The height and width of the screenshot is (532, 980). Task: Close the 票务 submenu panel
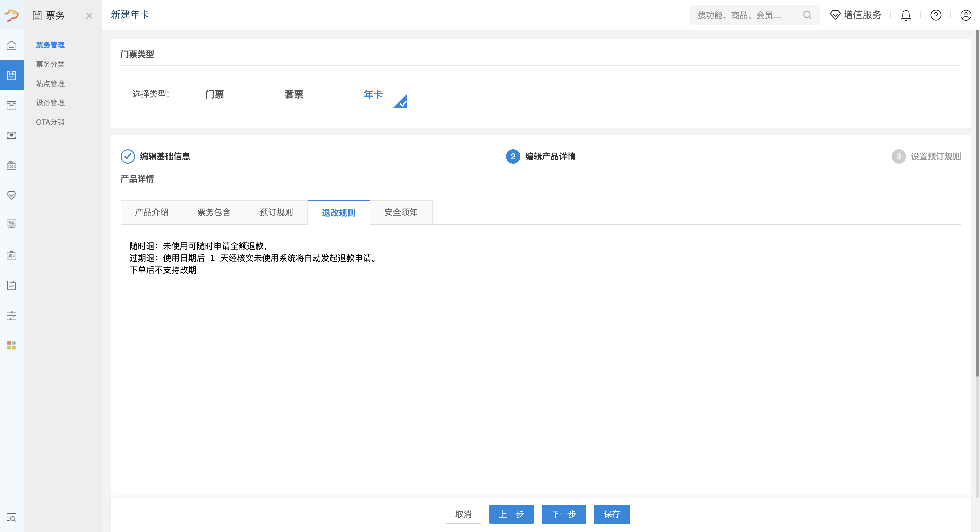89,16
